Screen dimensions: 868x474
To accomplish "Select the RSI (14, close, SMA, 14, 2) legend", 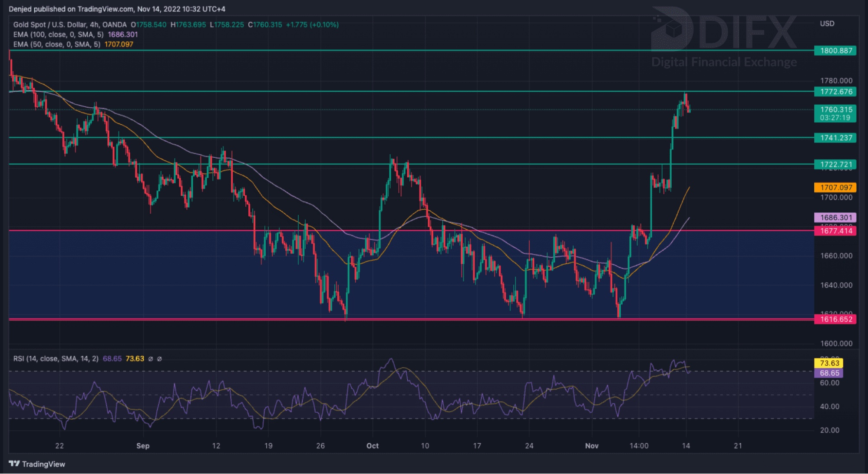I will pyautogui.click(x=56, y=359).
